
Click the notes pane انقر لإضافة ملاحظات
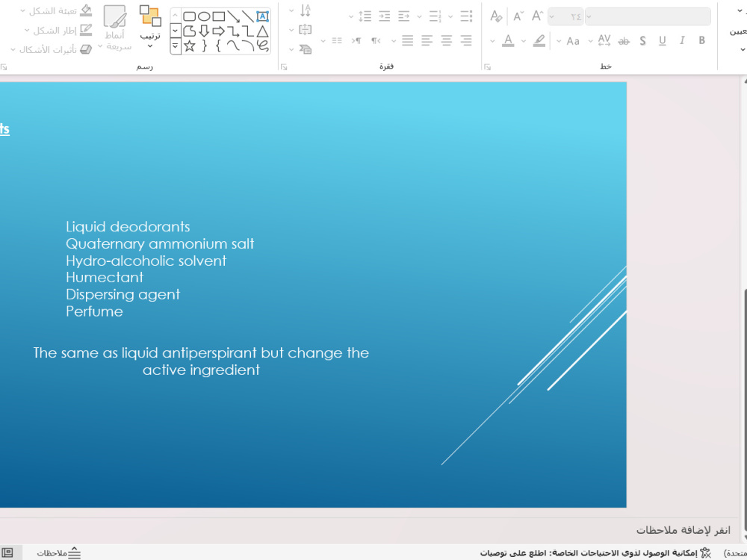coord(684,530)
